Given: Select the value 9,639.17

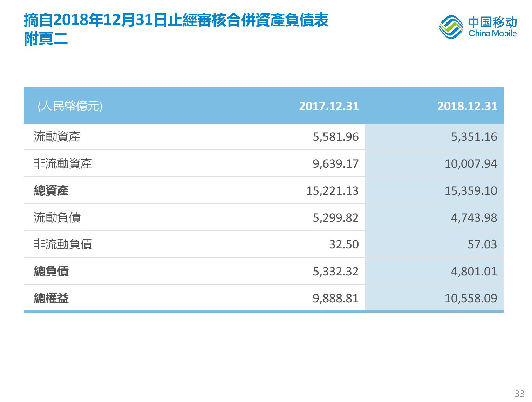Looking at the screenshot, I should click(x=336, y=164).
